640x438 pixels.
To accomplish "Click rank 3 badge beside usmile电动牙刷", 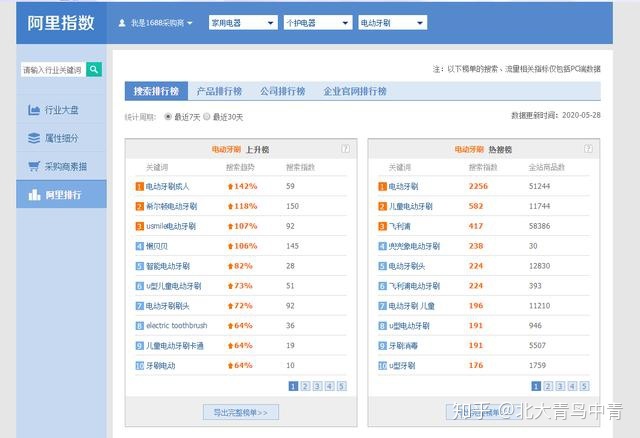I will 140,226.
